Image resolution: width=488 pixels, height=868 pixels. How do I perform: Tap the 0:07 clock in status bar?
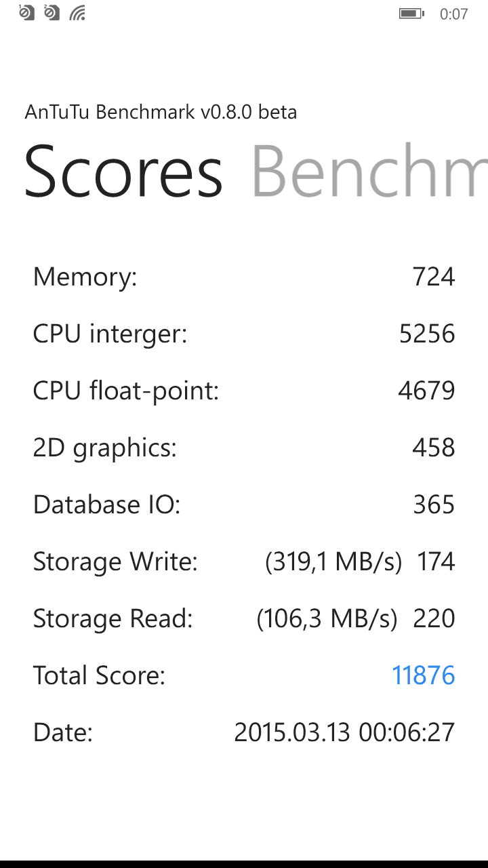coord(453,14)
